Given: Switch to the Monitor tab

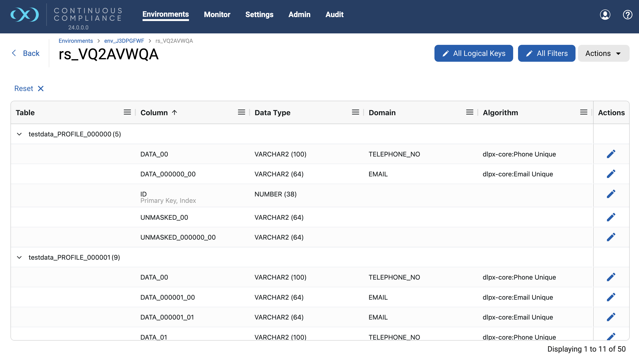Looking at the screenshot, I should [x=217, y=14].
